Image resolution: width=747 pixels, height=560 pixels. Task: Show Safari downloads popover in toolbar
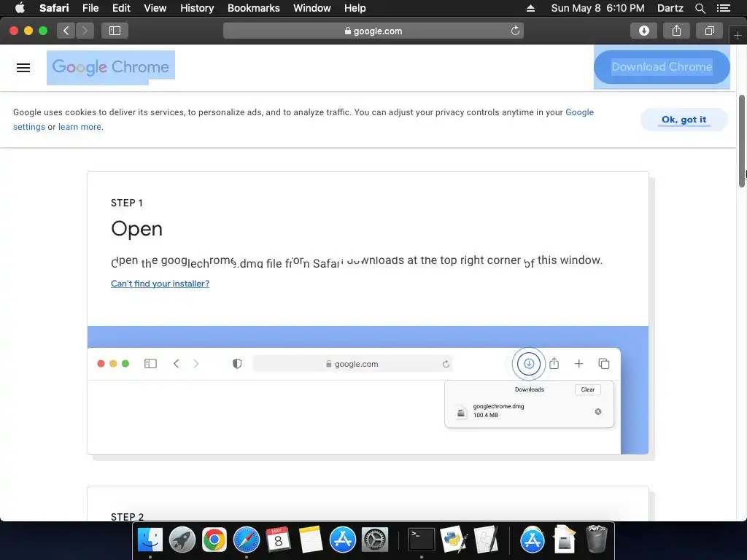643,31
